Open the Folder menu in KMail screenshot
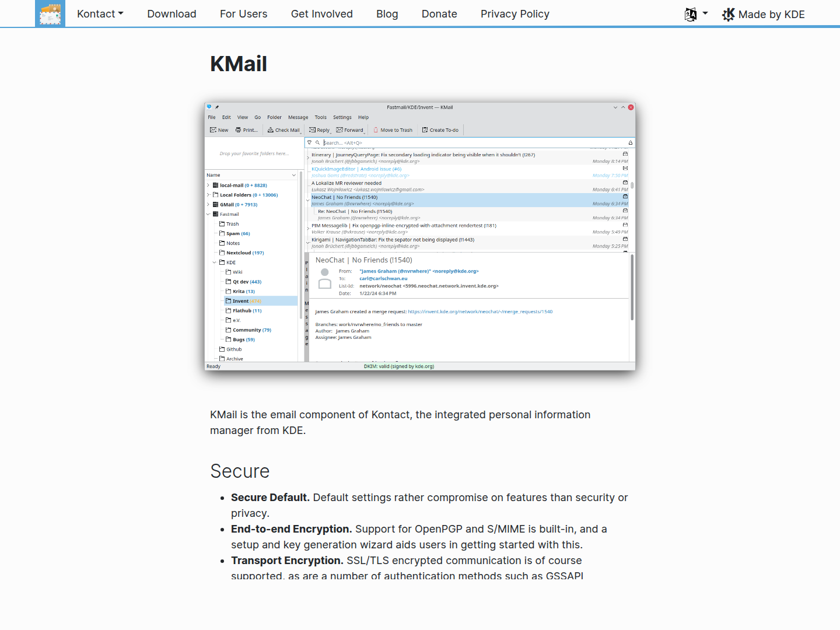 point(274,117)
